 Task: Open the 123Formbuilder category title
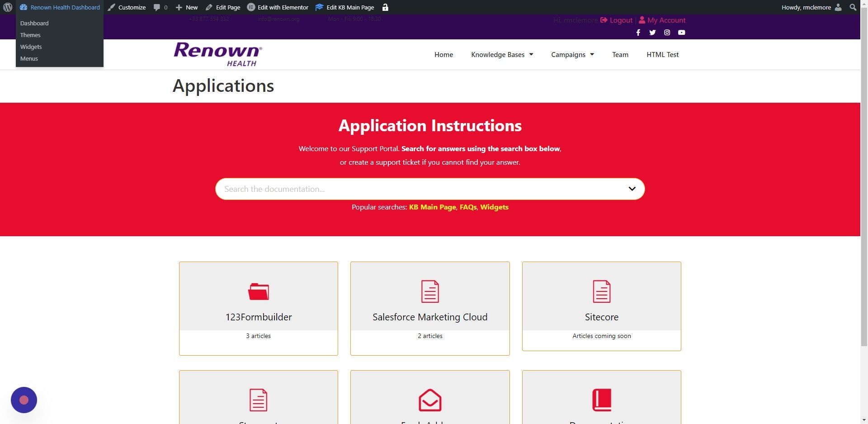click(259, 317)
